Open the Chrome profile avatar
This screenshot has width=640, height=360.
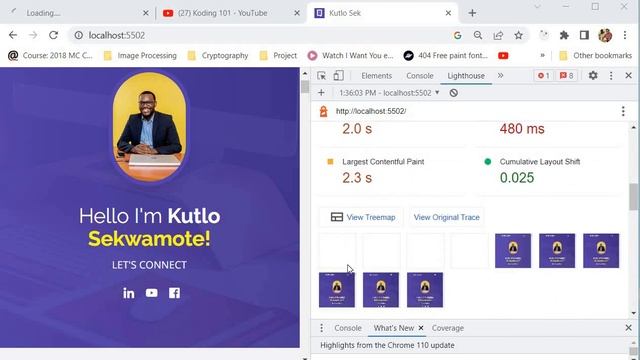605,36
